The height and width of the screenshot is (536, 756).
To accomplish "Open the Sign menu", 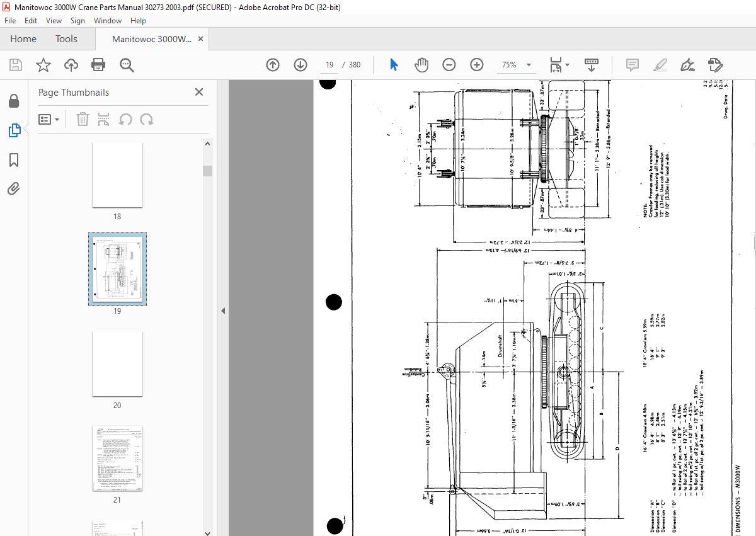I will pyautogui.click(x=77, y=21).
